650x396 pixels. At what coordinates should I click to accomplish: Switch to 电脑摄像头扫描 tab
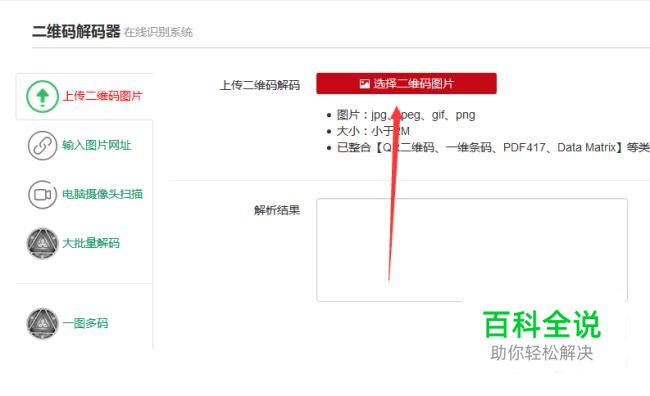(x=102, y=194)
